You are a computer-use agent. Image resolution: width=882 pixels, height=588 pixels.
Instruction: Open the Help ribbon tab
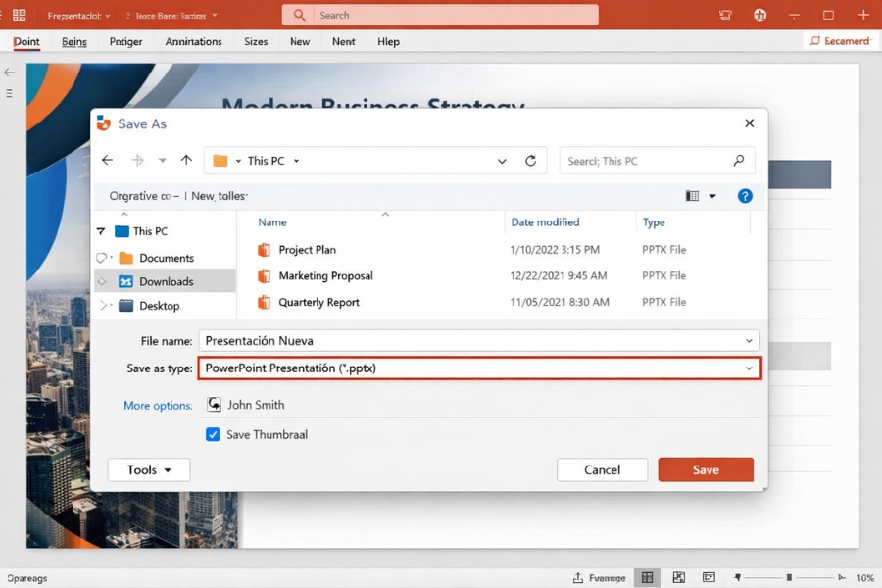point(388,41)
